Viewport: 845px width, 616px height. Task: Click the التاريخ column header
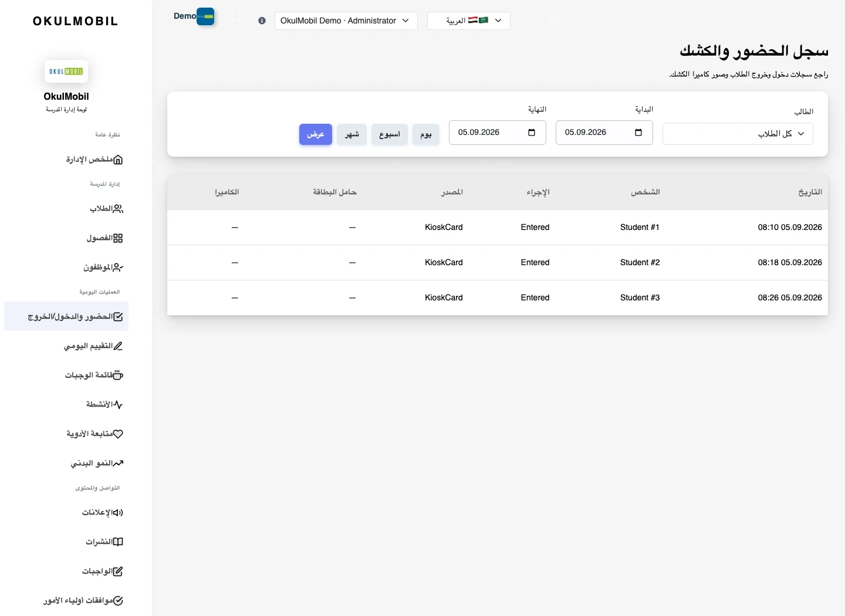click(x=810, y=192)
